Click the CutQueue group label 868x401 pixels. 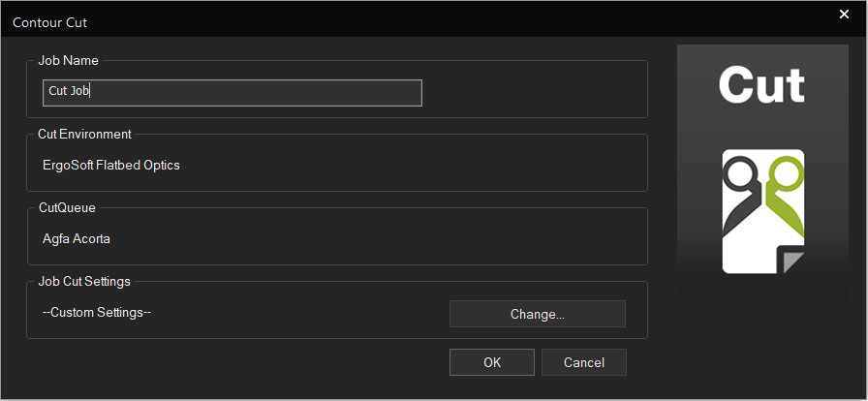point(67,207)
